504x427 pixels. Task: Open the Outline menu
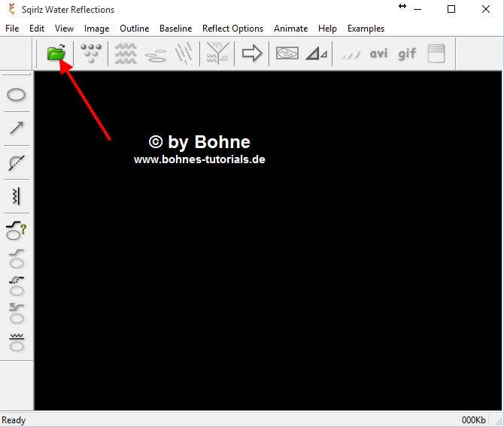(134, 29)
